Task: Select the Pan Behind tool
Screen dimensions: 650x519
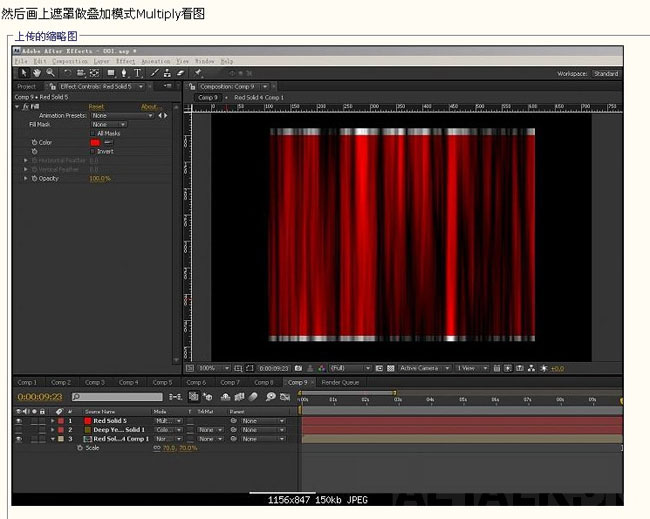Action: (95, 73)
